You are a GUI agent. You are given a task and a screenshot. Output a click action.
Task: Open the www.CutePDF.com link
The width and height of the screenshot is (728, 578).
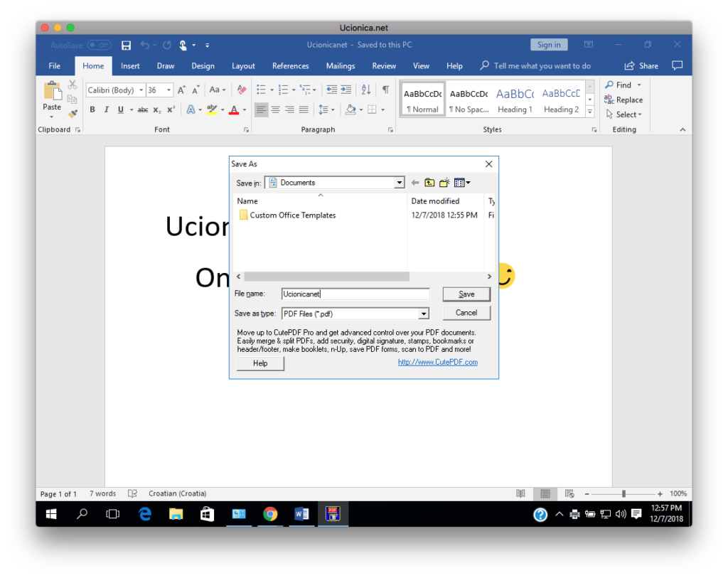coord(437,362)
